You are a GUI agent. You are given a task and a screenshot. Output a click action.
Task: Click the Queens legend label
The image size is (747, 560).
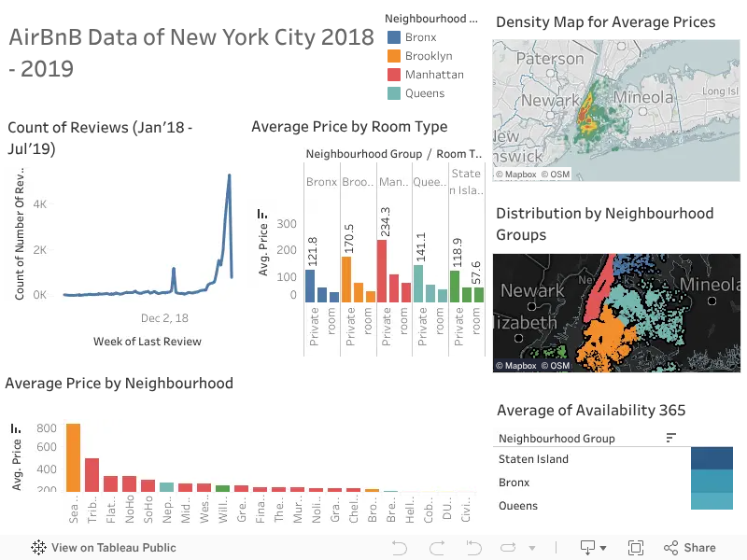[x=425, y=93]
